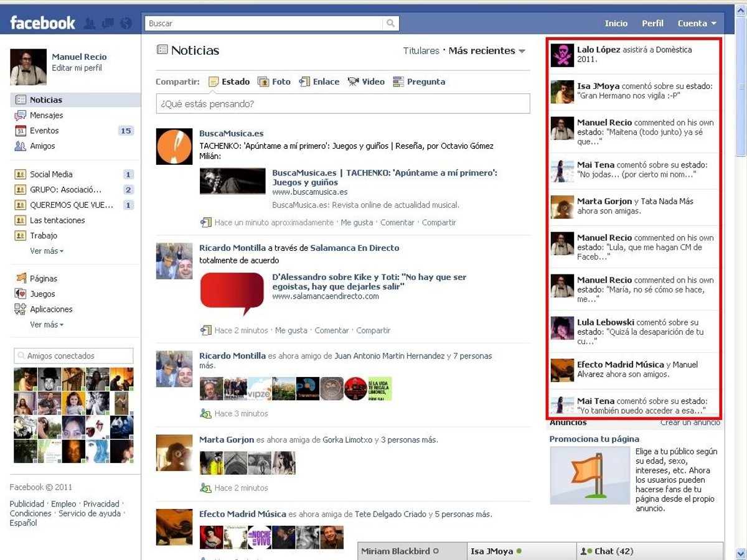
Task: Select Foto share option
Action: coord(274,82)
